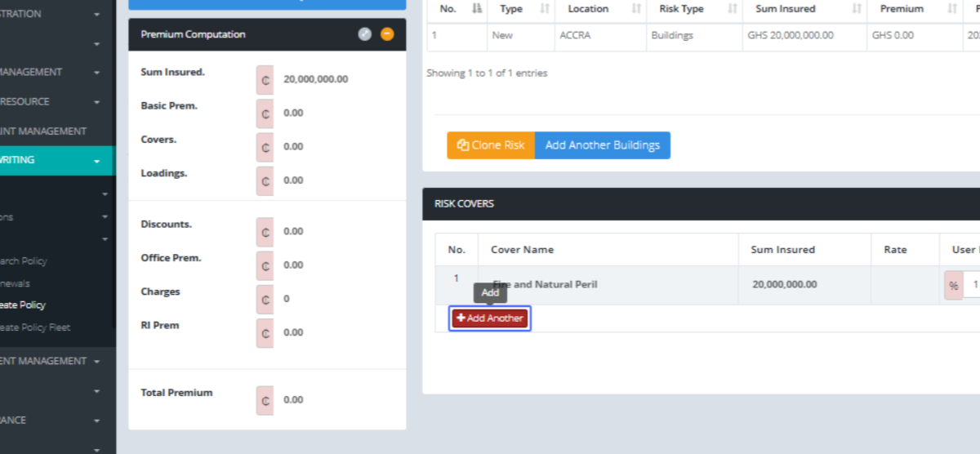
Task: Click the user rate input field in Risk Covers
Action: tap(972, 286)
